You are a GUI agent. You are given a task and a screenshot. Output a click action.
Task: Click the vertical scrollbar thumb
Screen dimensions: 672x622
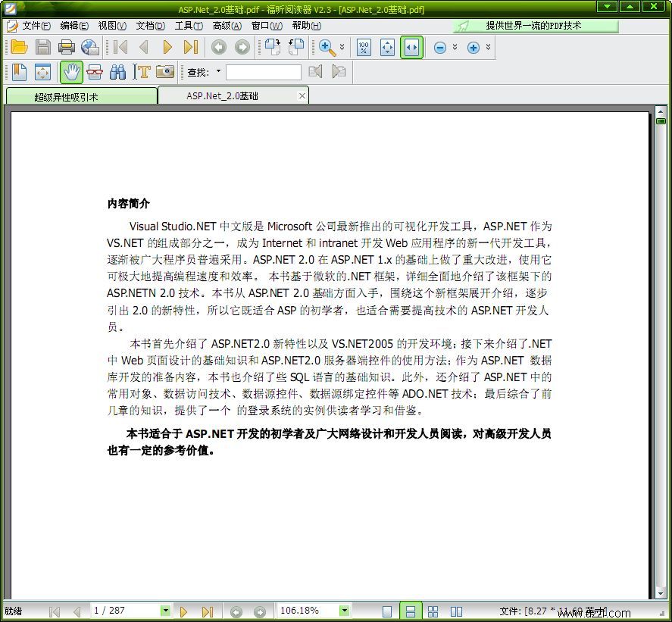pos(661,120)
